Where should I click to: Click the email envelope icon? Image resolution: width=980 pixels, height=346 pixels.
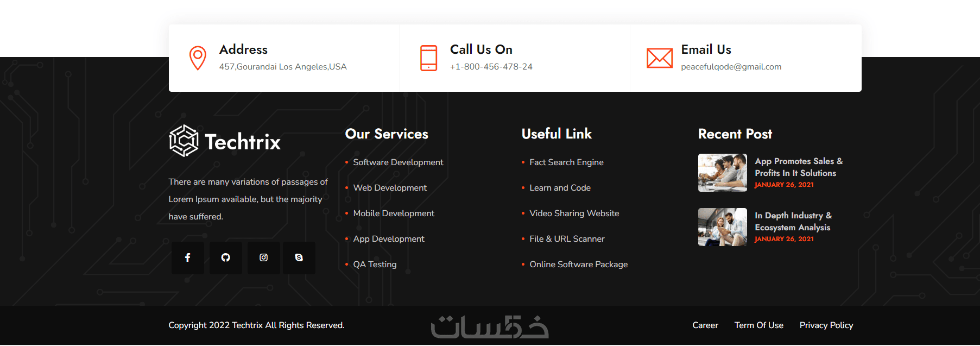[x=660, y=58]
